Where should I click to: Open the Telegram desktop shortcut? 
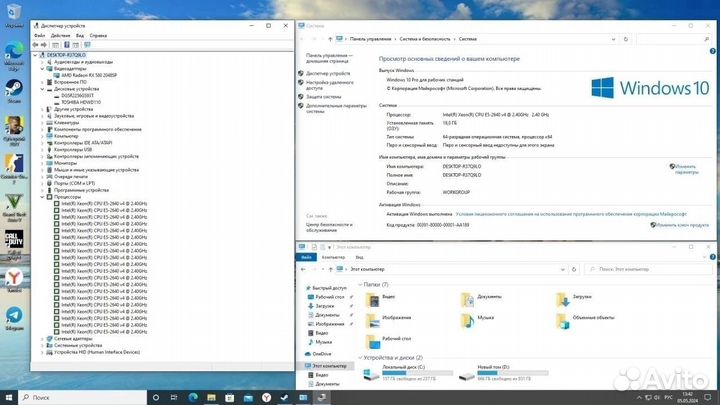pyautogui.click(x=14, y=318)
